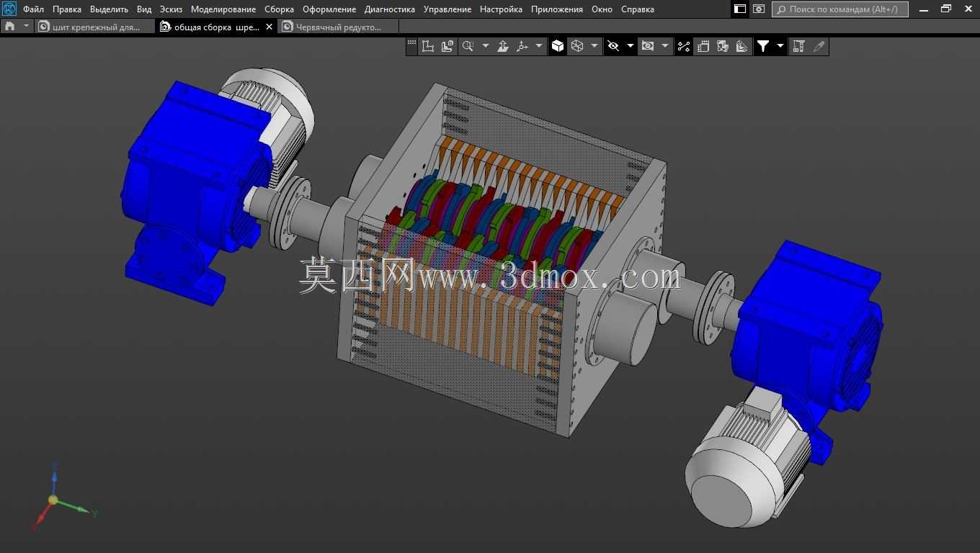
Task: Click the properties table icon in toolbar
Action: tap(798, 46)
